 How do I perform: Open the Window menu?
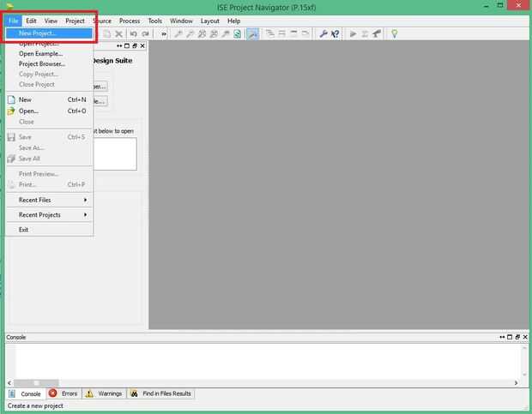pos(181,21)
